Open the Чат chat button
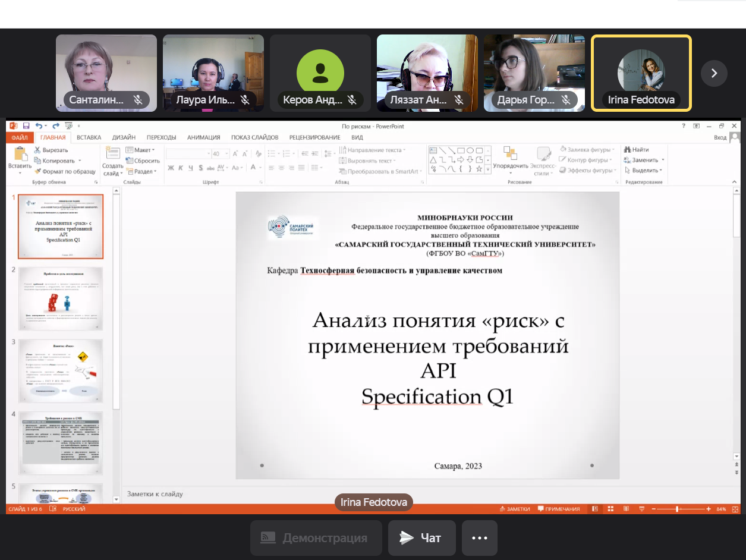The height and width of the screenshot is (560, 746). coord(421,538)
